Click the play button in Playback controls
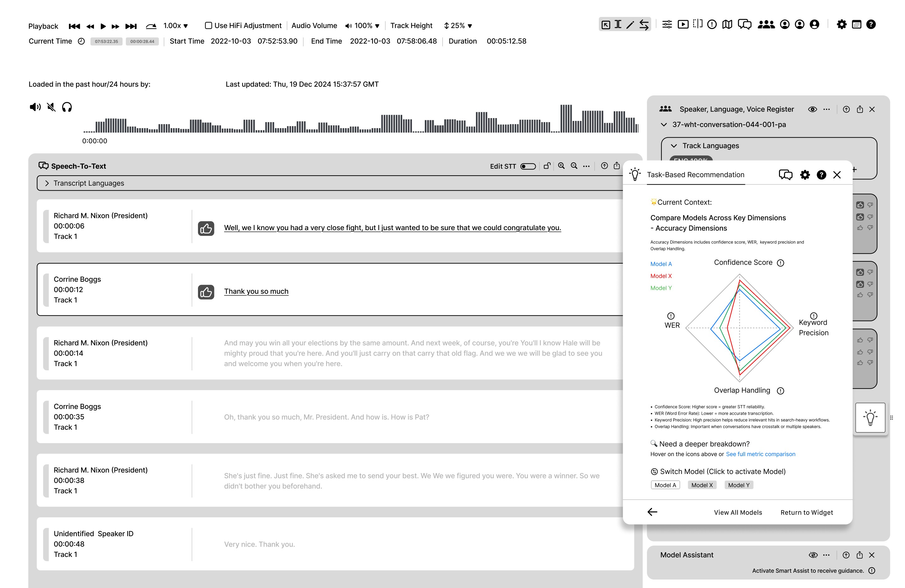905x588 pixels. tap(103, 26)
